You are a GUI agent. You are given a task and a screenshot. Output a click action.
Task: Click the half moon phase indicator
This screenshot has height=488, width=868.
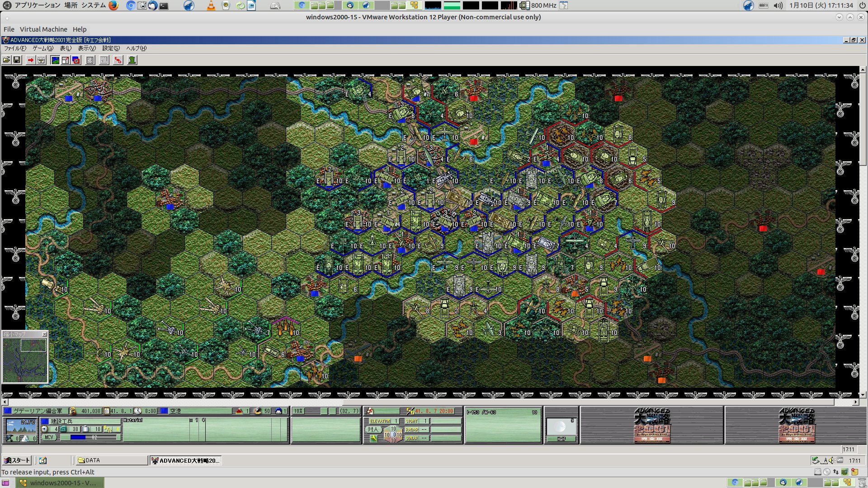pyautogui.click(x=561, y=427)
